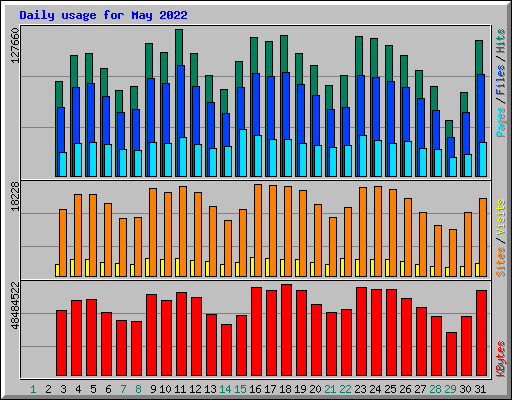Click day label "31" on the x-axis

(480, 389)
